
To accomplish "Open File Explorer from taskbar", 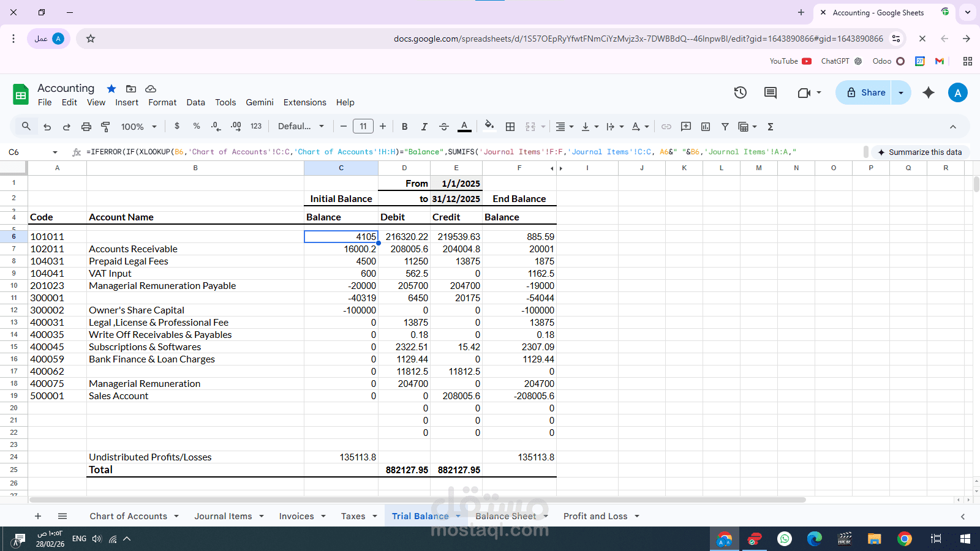I will 874,539.
